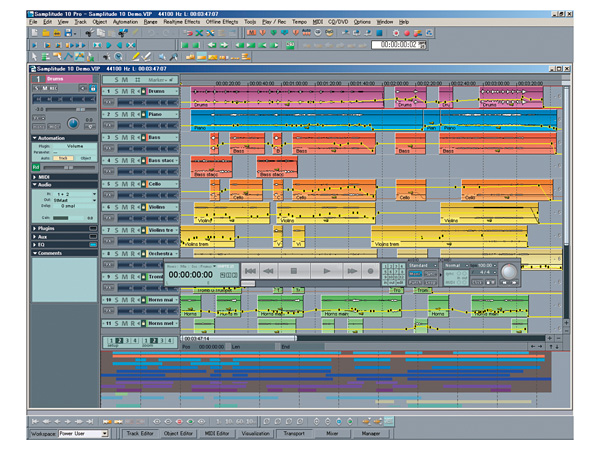Click the red zoom circle icon in bottom toolbar

coord(179,421)
